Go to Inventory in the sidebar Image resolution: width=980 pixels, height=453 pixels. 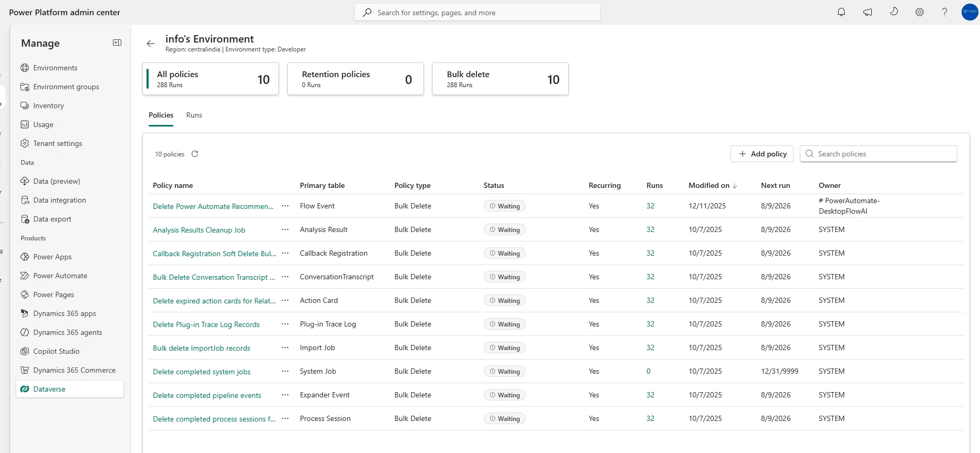point(70,106)
